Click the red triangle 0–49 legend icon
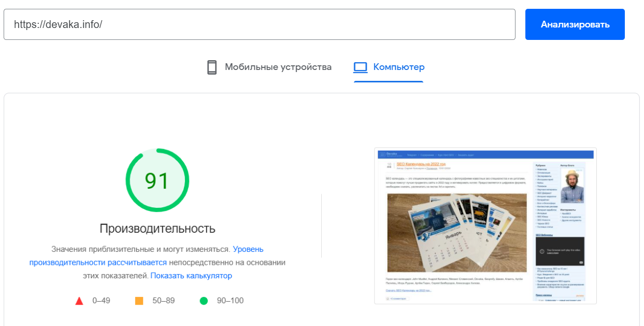The image size is (644, 326). 79,301
